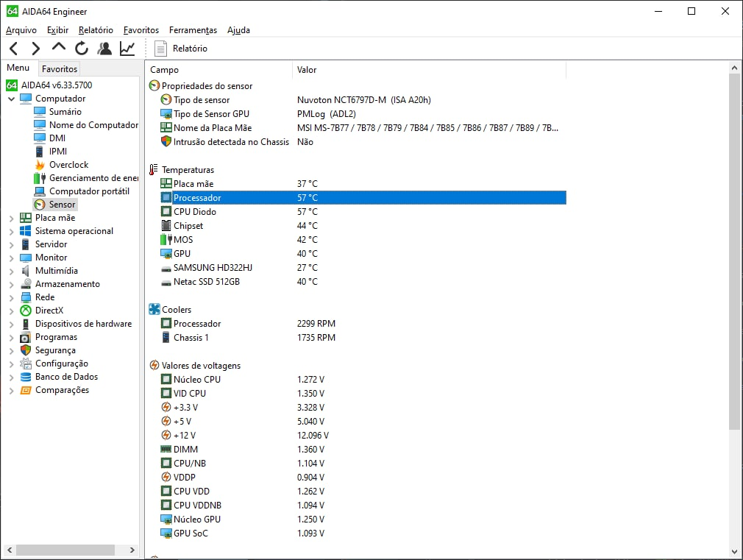The width and height of the screenshot is (743, 560).
Task: Collapse the Computador tree node
Action: [11, 99]
